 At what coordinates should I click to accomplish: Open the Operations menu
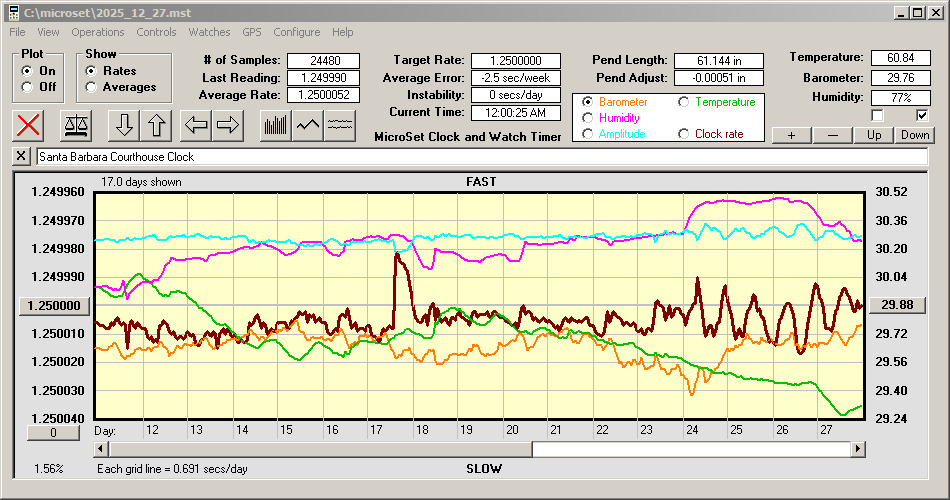pos(98,32)
